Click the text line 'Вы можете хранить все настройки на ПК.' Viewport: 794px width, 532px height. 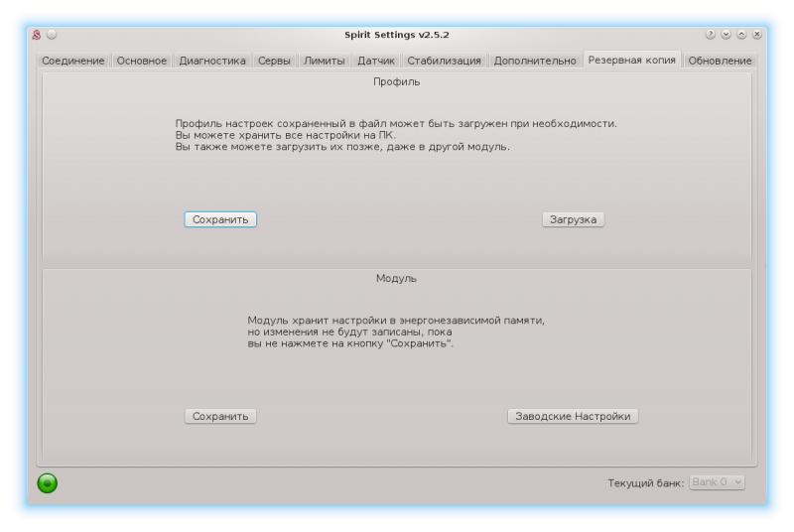point(286,135)
